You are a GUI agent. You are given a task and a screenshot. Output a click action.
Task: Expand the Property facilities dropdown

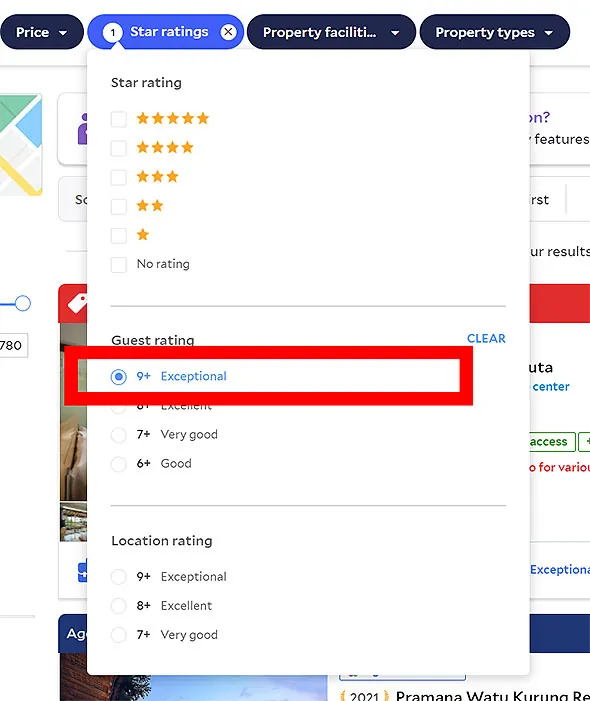331,32
